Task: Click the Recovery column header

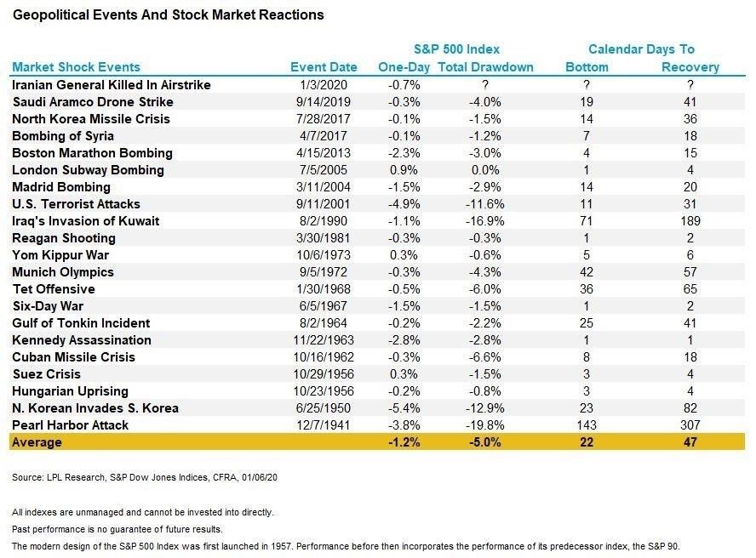Action: coord(690,67)
